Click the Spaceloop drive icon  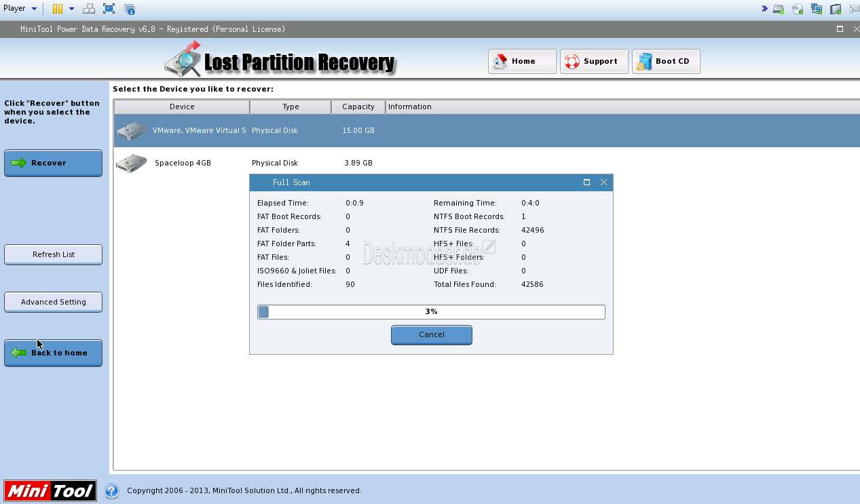132,163
